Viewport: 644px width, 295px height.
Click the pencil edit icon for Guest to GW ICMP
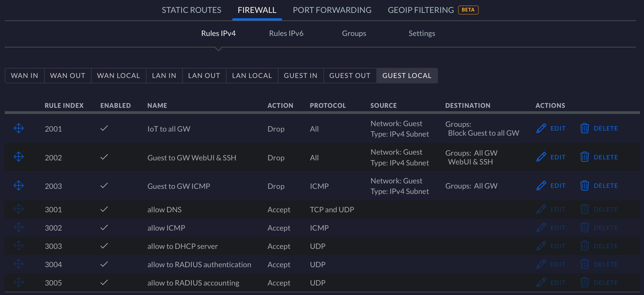coord(541,186)
